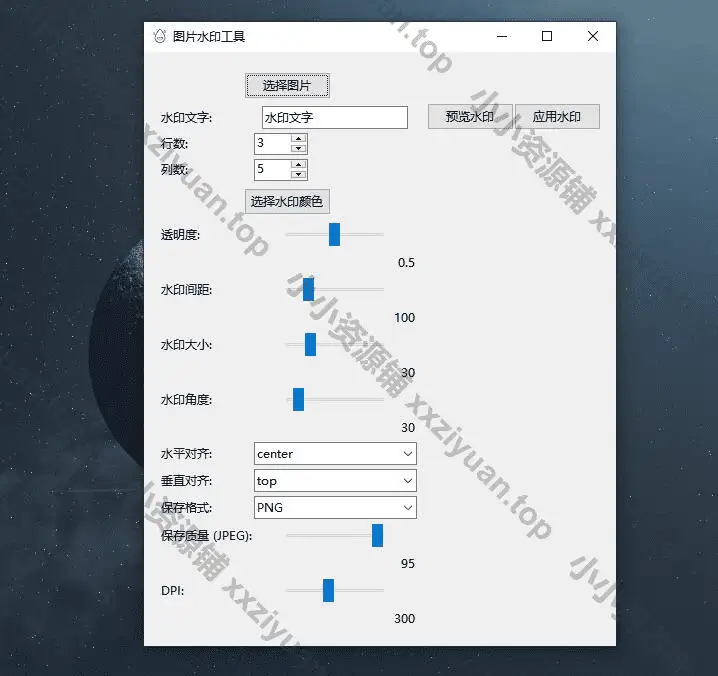Click the 透明度 opacity slider handle
The image size is (718, 676).
point(335,235)
